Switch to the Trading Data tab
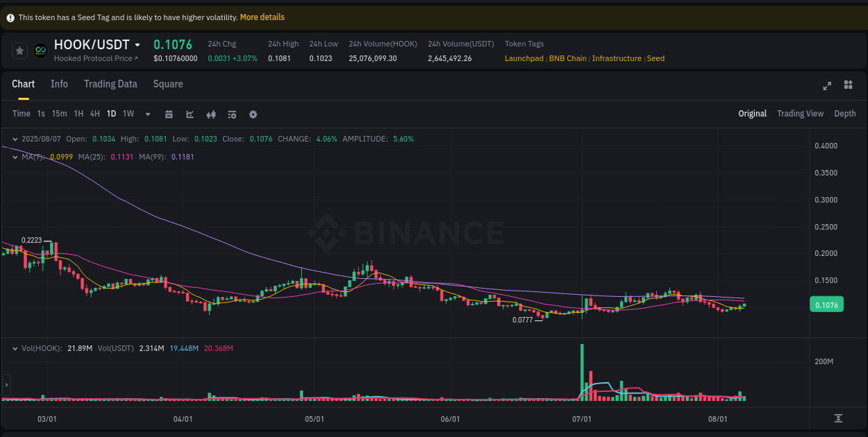Image resolution: width=868 pixels, height=437 pixels. (110, 84)
